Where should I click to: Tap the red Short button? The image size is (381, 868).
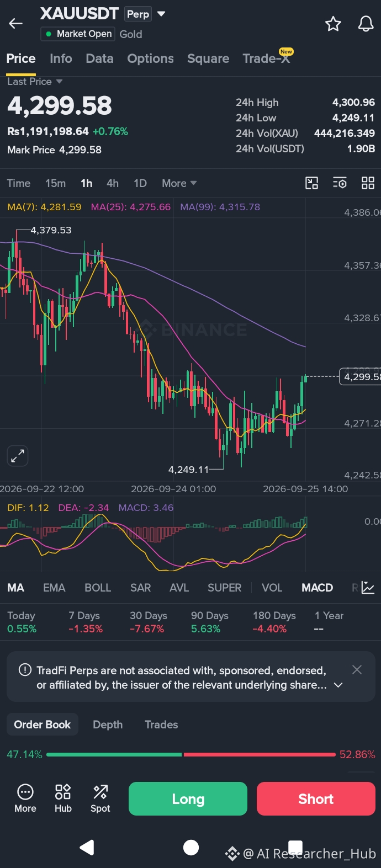(x=316, y=799)
